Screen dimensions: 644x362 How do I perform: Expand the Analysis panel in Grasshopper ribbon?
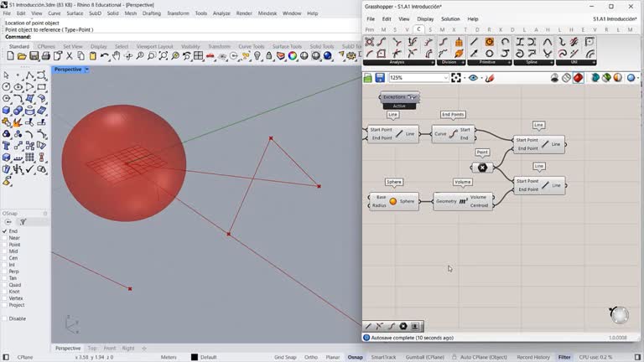pyautogui.click(x=433, y=62)
